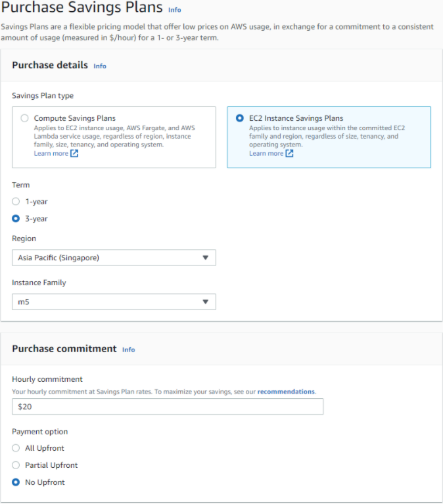Image resolution: width=443 pixels, height=504 pixels.
Task: Select the Compute Savings Plans radio button
Action: point(24,118)
